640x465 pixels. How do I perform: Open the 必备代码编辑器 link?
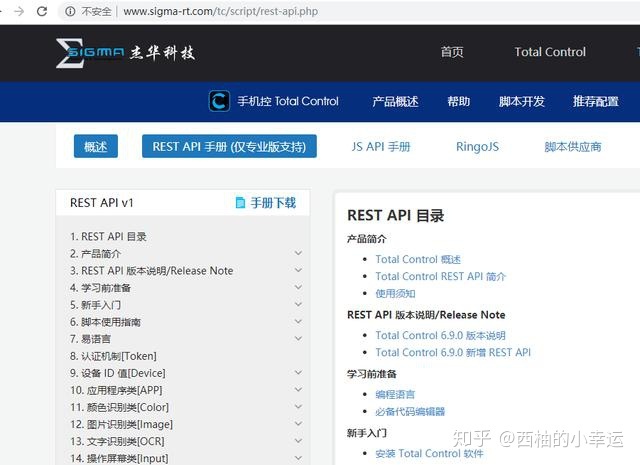(x=410, y=412)
